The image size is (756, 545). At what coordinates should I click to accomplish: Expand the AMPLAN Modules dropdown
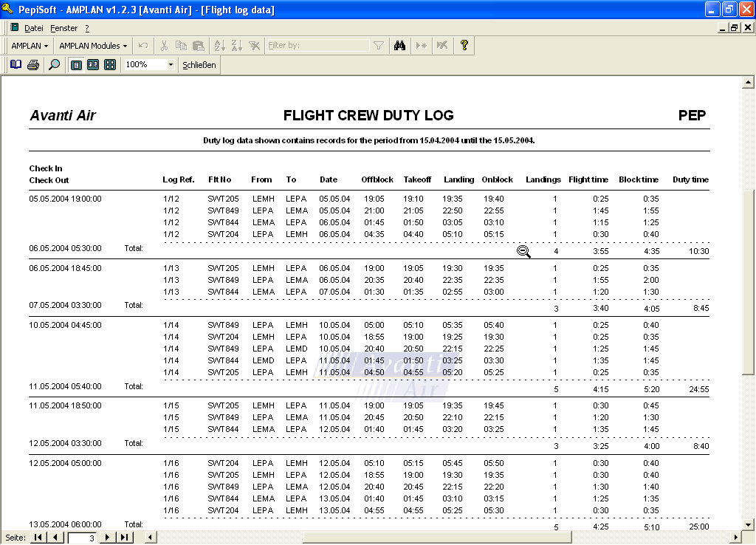(93, 46)
